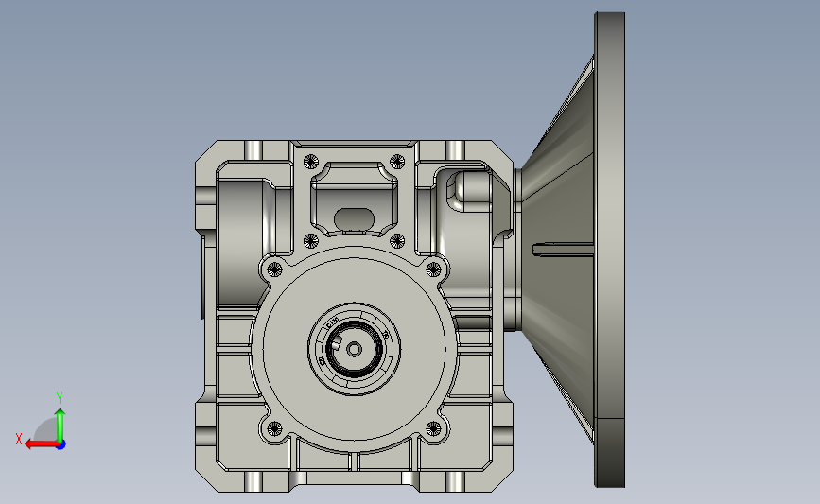
Task: Click the blue Z axis dot on the triad
Action: tap(61, 444)
